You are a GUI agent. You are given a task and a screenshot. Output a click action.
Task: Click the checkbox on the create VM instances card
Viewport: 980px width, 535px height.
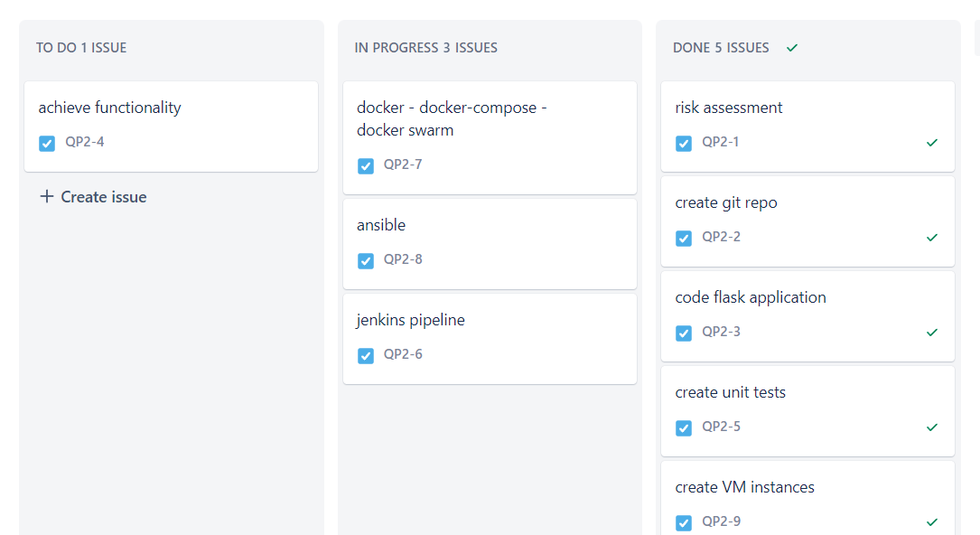pyautogui.click(x=684, y=522)
